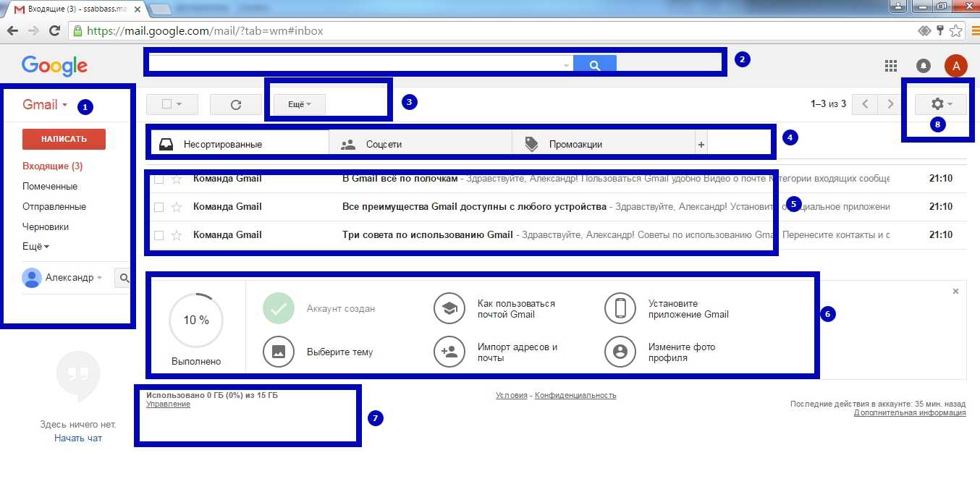Viewport: 980px width, 492px height.
Task: Open the Google apps grid
Action: (891, 66)
